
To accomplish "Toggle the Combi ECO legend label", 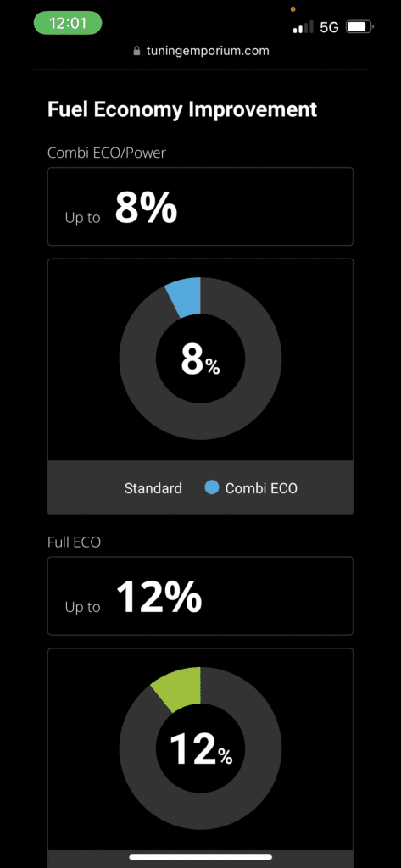I will click(261, 488).
